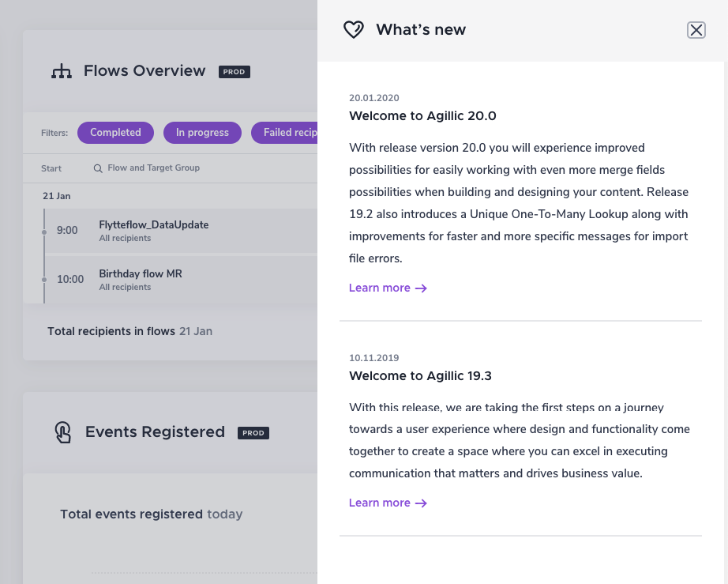The height and width of the screenshot is (584, 728).
Task: Click the heart icon beside What's new
Action: pos(353,30)
